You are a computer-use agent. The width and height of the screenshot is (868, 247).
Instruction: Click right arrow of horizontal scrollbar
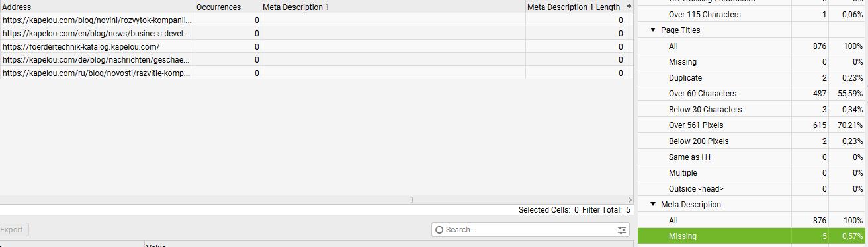630,199
